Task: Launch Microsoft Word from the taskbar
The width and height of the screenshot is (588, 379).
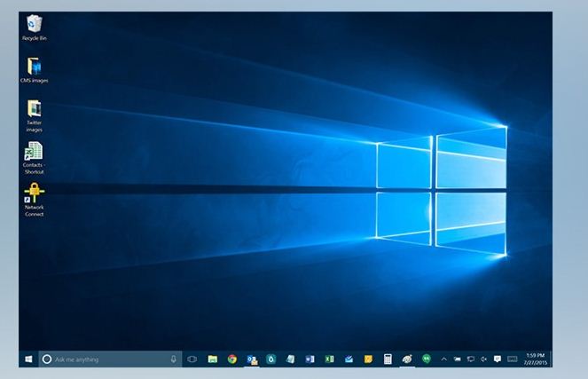Action: [x=310, y=359]
